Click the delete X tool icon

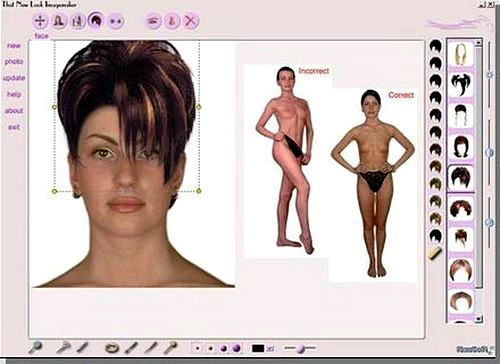click(x=191, y=21)
